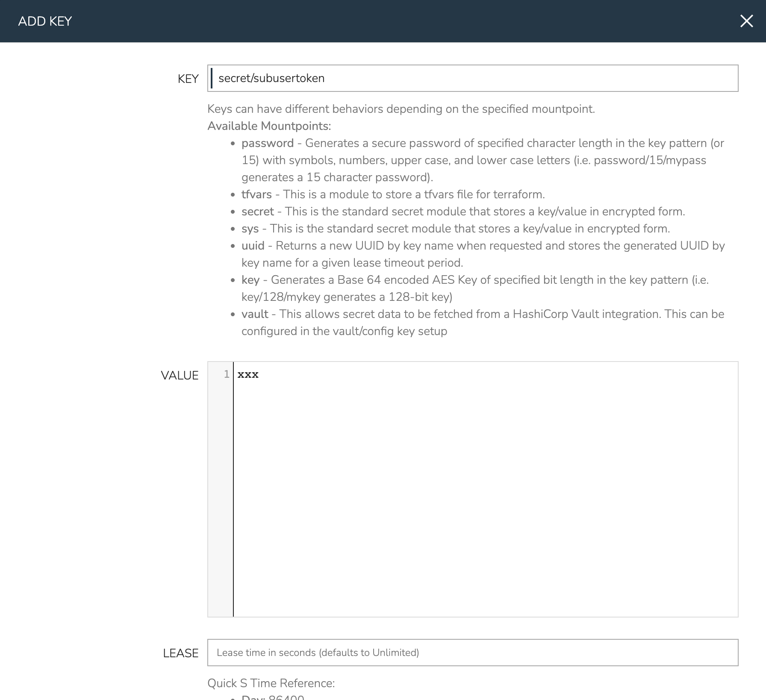Click into the KEY input field

(472, 78)
